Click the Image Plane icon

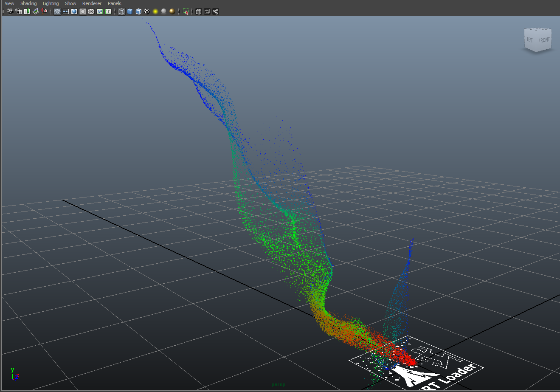(x=36, y=11)
